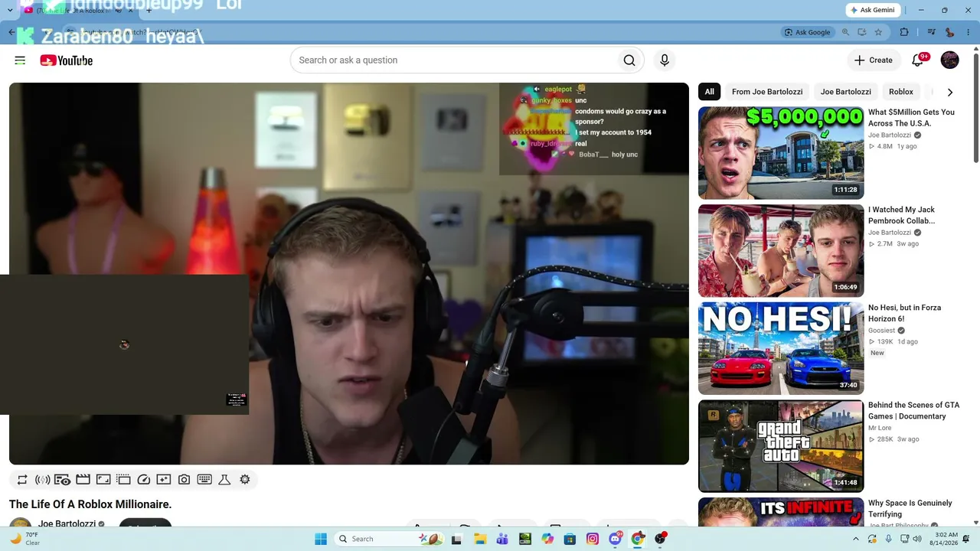
Task: Open the weather widget showing 70°F Clear
Action: click(24, 539)
